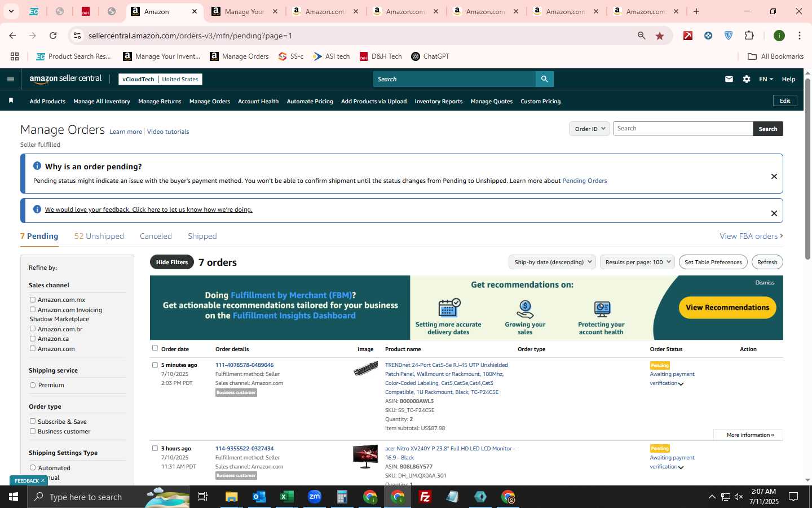Click the acer Nitro monitor product image
The height and width of the screenshot is (508, 812).
(x=365, y=457)
